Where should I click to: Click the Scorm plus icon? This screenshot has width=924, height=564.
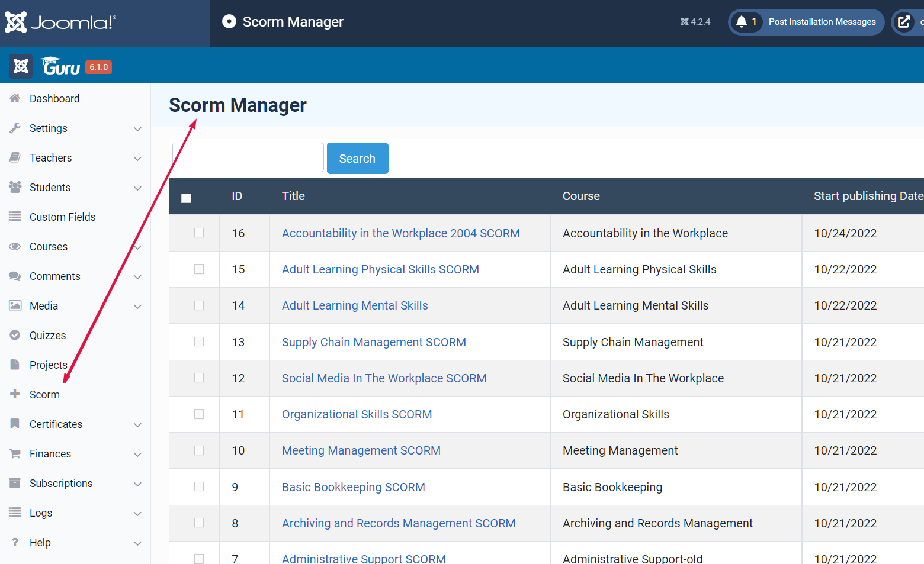[15, 394]
